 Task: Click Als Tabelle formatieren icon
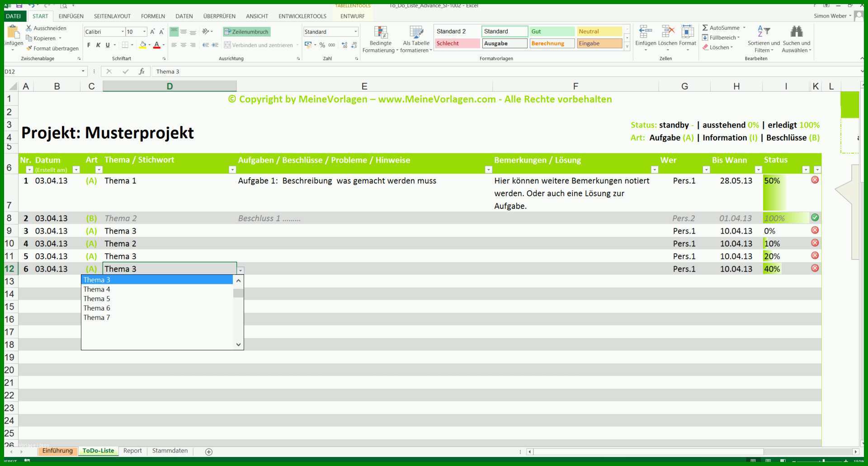pyautogui.click(x=416, y=33)
